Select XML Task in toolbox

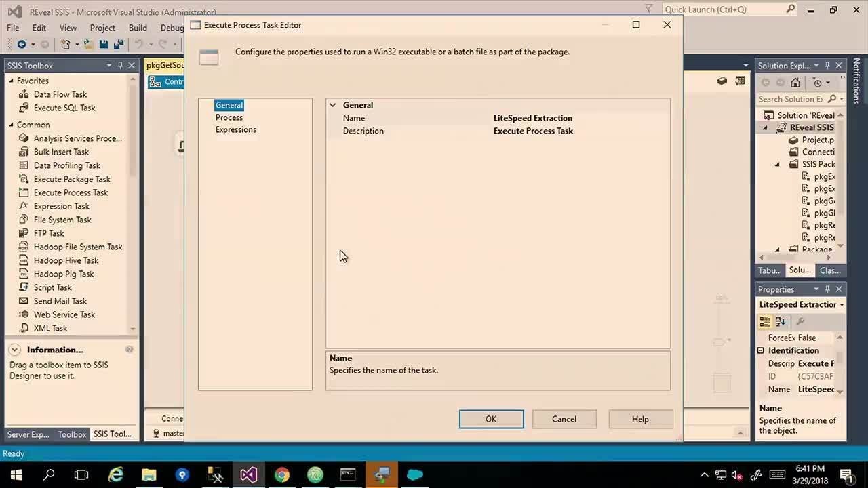coord(50,328)
